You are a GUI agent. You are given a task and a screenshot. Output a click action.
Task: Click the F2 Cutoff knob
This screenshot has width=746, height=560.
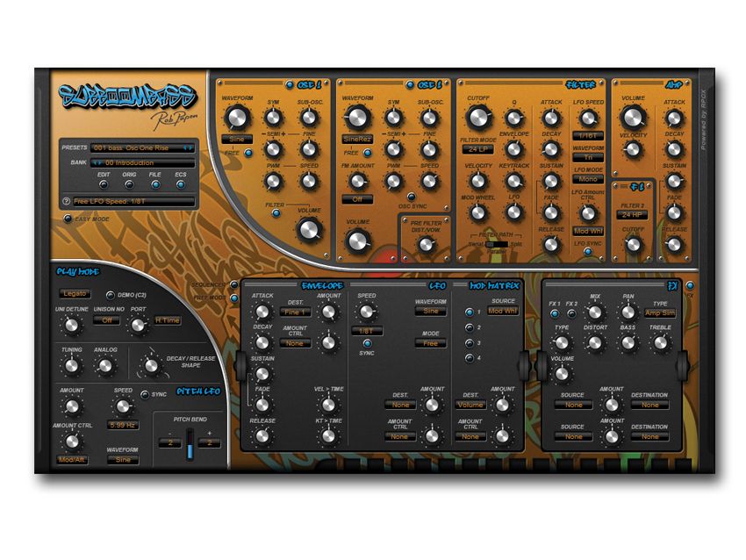(633, 245)
